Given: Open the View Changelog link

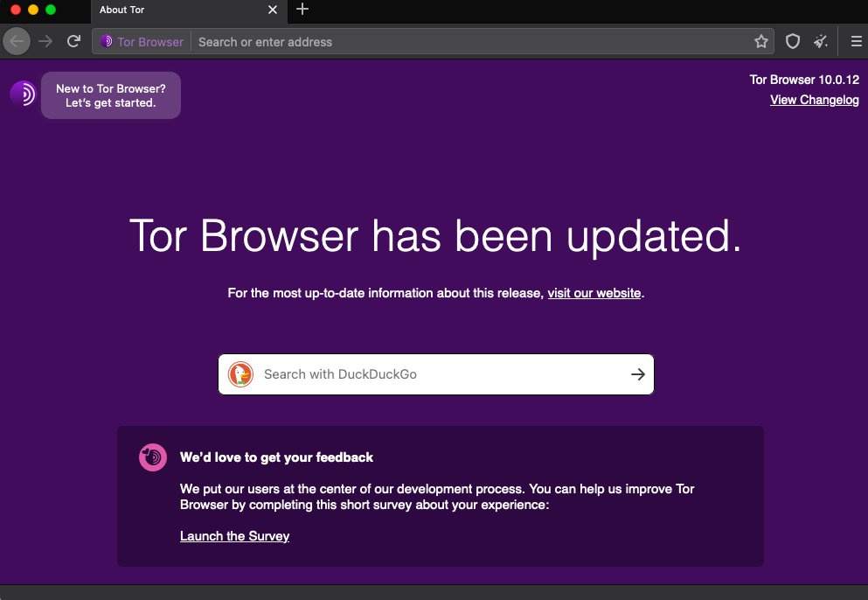Looking at the screenshot, I should point(815,100).
